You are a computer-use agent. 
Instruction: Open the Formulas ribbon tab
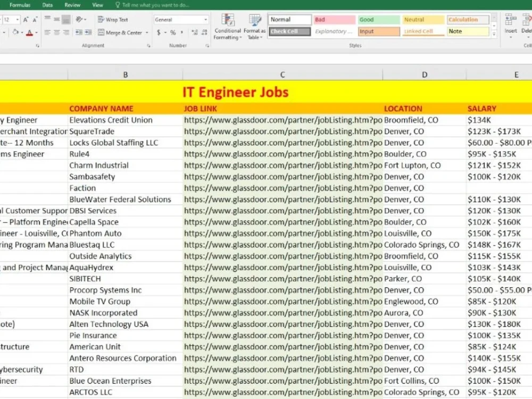click(20, 5)
